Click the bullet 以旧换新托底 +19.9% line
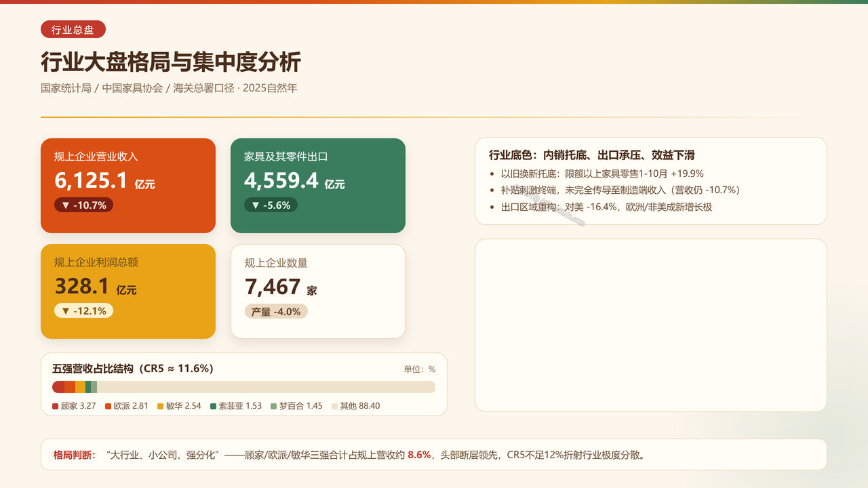The width and height of the screenshot is (868, 488). [x=602, y=174]
